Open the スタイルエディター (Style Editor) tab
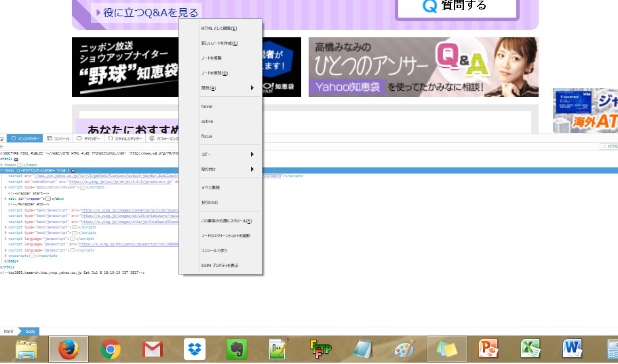Viewport: 618px width, 364px height. coord(125,139)
